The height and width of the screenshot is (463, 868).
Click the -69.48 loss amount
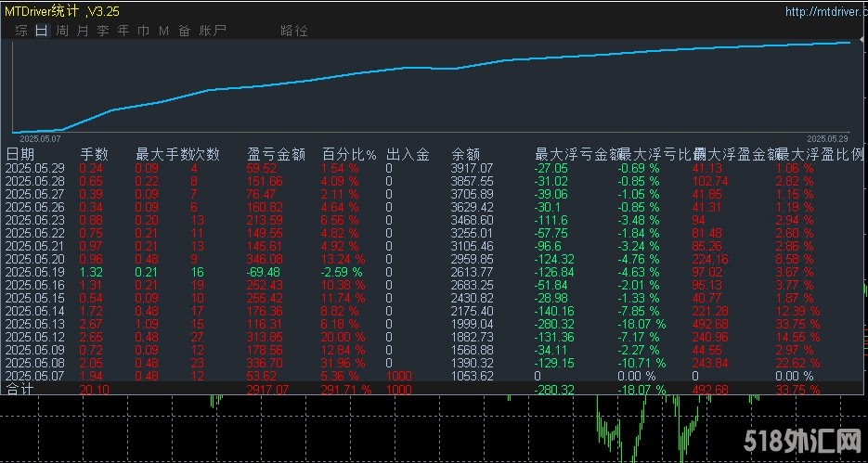click(x=264, y=272)
